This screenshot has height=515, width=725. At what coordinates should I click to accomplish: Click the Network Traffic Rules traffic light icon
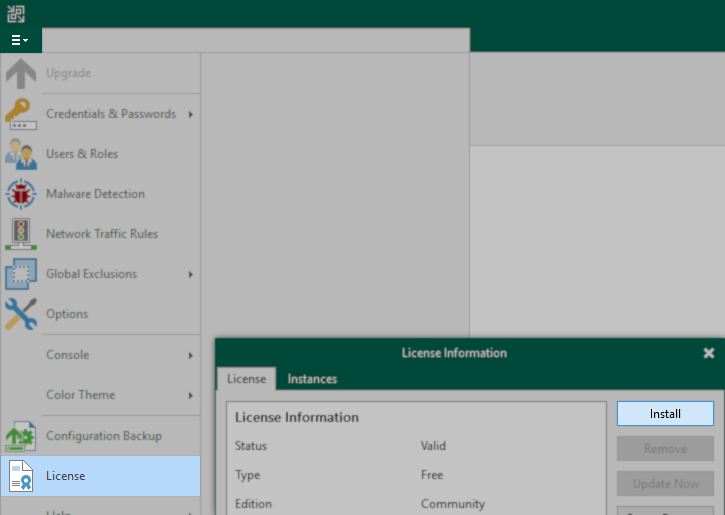coord(21,234)
